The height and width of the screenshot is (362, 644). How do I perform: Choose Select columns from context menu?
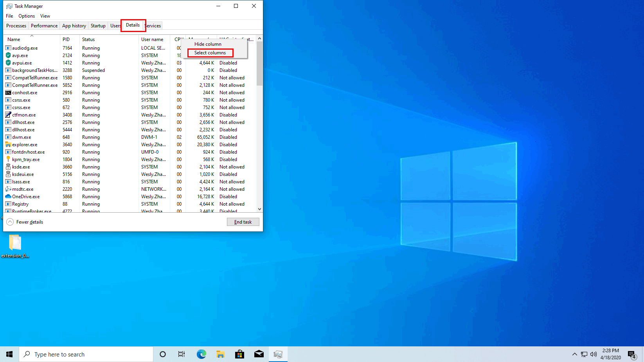[214, 53]
